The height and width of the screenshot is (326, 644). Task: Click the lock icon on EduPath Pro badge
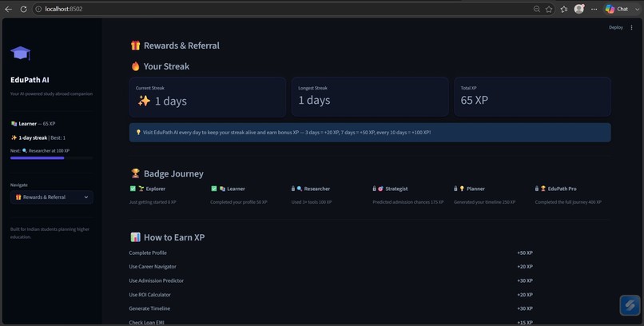pyautogui.click(x=537, y=189)
